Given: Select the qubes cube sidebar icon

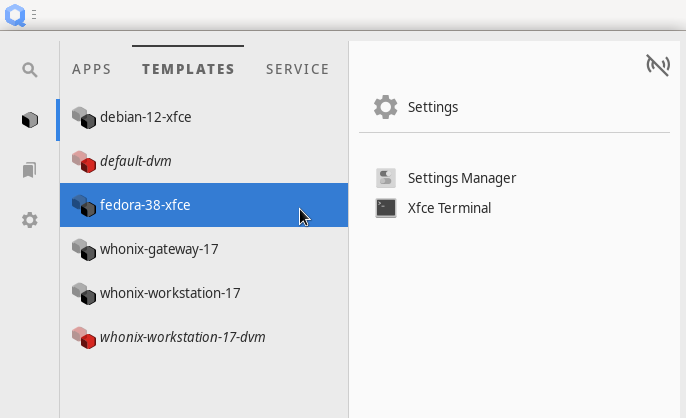Looking at the screenshot, I should [x=30, y=120].
